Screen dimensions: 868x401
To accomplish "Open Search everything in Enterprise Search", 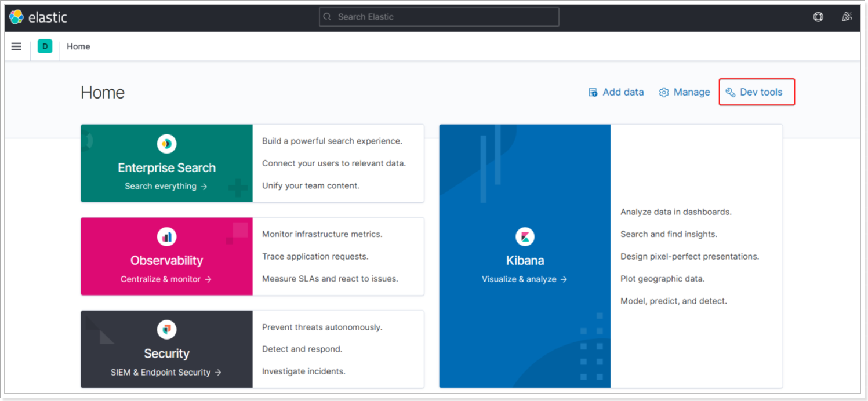I will pos(166,186).
